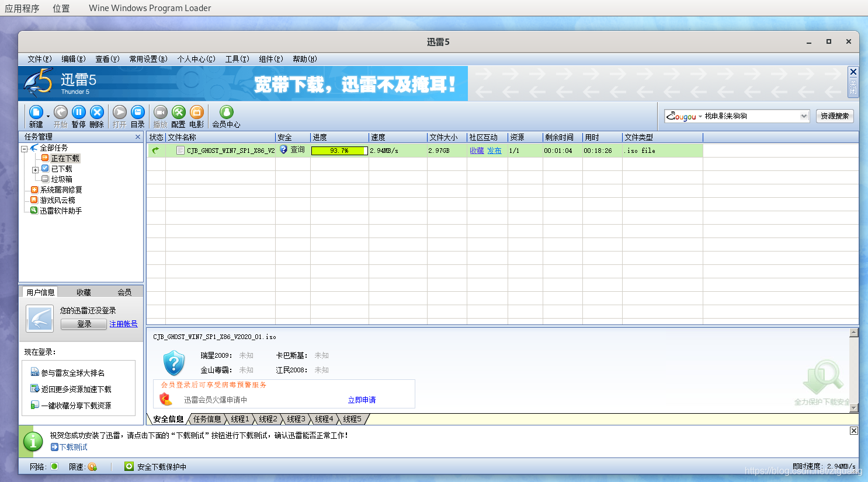The image size is (868, 482).
Task: Click the 网络 network status green indicator
Action: [x=54, y=466]
